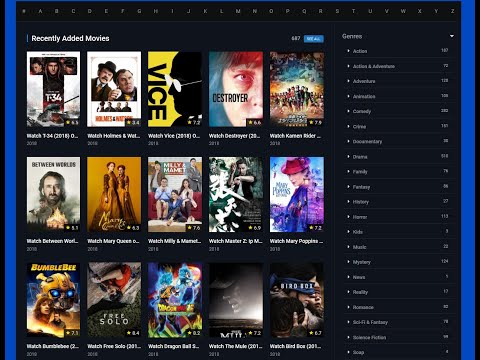Click the 'Watch Master Z: Ip M...' title
Screen dimensions: 480x360
pos(236,241)
